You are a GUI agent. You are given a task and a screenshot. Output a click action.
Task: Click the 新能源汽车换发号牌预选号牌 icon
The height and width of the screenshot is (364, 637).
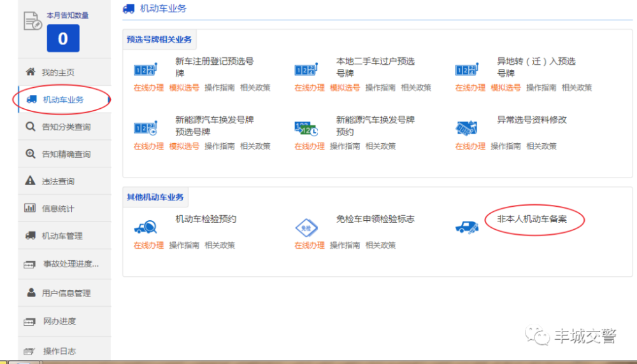point(145,128)
